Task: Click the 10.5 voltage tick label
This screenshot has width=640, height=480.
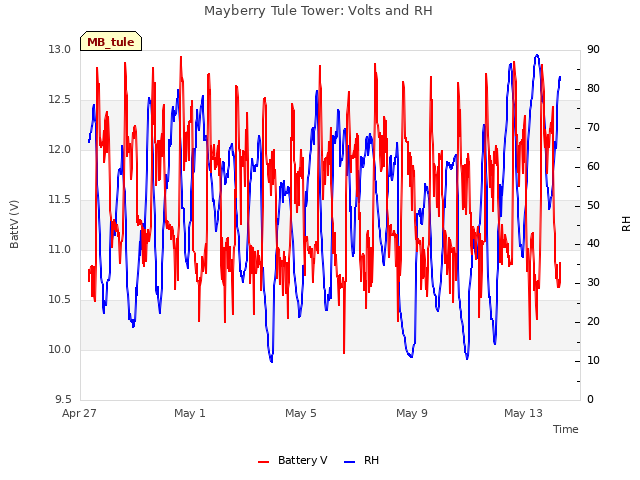Action: (60, 300)
